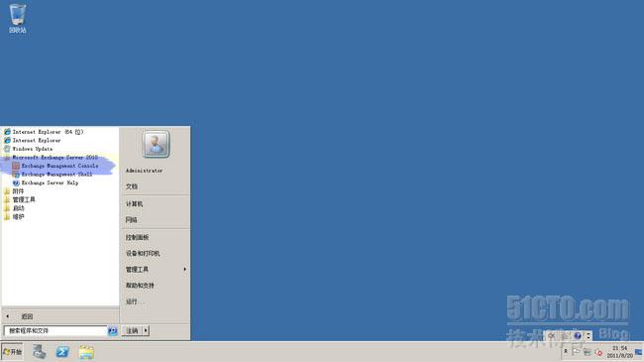This screenshot has width=644, height=362.
Task: Launch Windows PowerShell from taskbar
Action: pos(62,352)
